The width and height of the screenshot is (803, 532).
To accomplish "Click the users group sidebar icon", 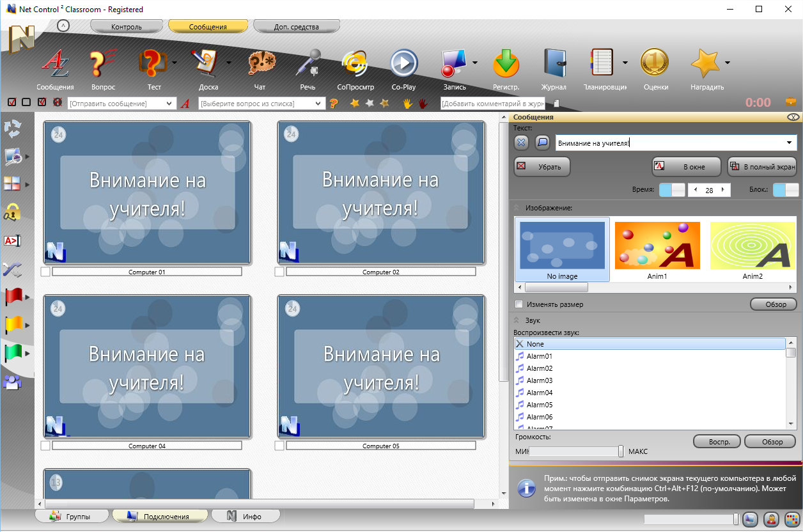I will [13, 382].
